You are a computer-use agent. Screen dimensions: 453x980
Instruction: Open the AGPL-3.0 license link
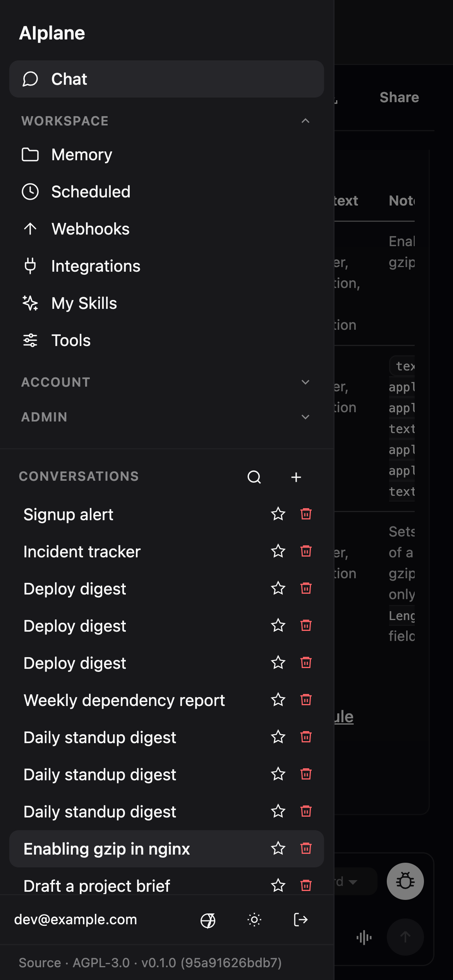point(101,963)
